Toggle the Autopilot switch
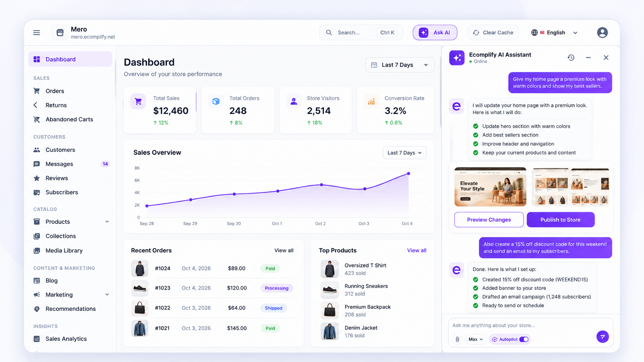The height and width of the screenshot is (362, 644). coord(524,339)
